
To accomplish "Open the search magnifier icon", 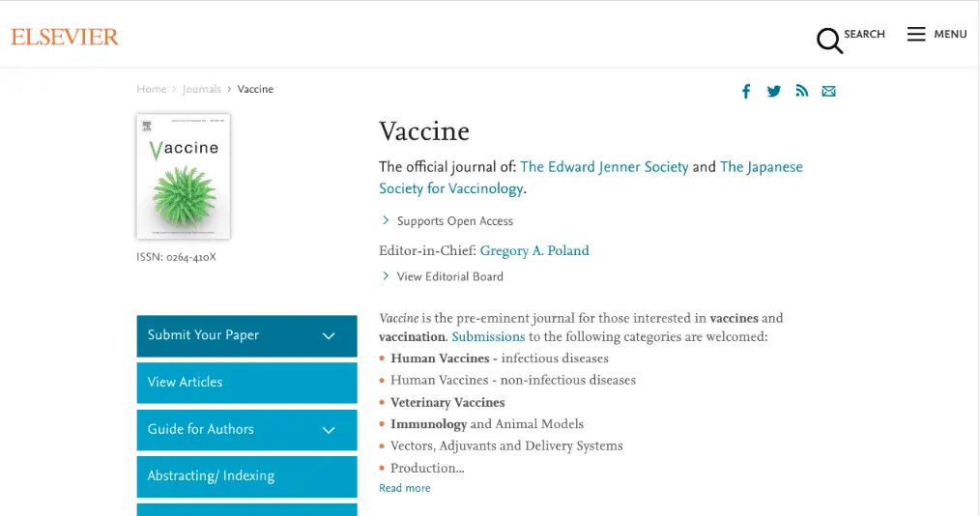I will pos(829,41).
